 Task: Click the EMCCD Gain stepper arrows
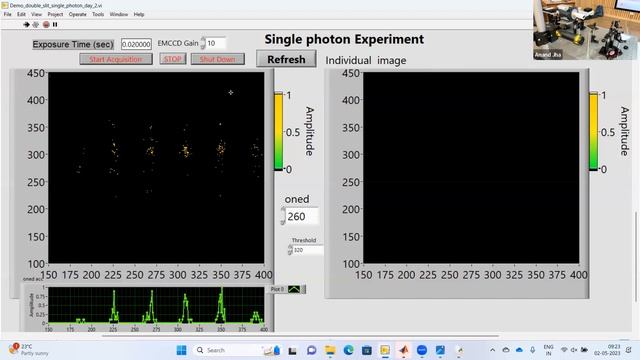(203, 43)
